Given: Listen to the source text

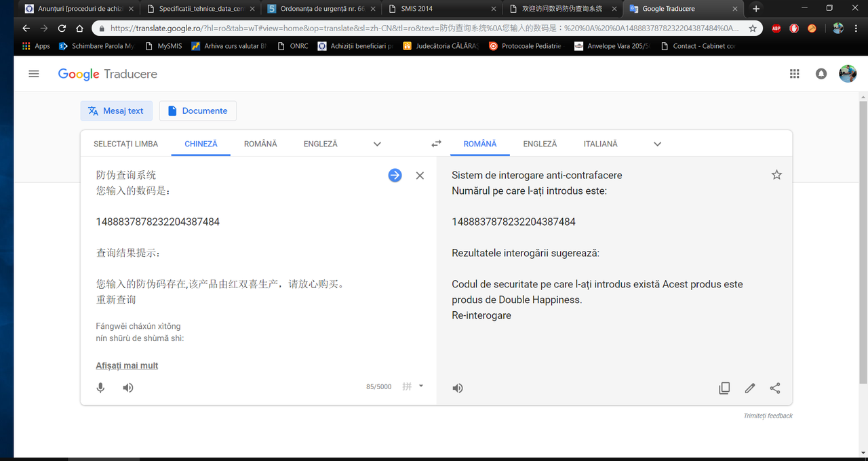Looking at the screenshot, I should coord(128,388).
